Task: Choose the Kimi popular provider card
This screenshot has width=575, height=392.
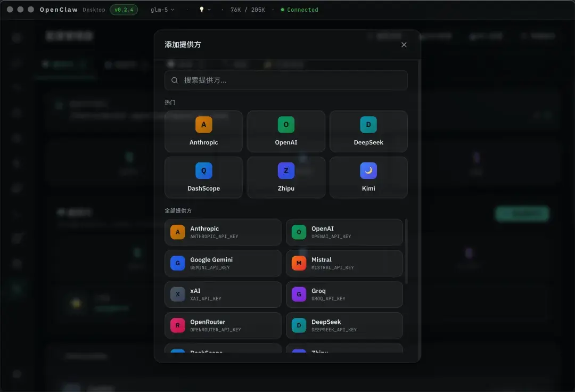Action: point(368,177)
